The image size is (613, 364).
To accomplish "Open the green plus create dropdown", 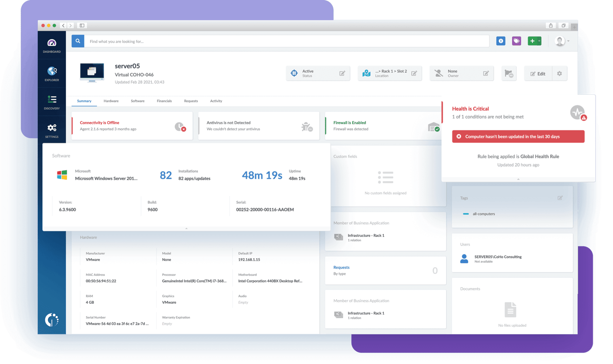I will tap(534, 41).
